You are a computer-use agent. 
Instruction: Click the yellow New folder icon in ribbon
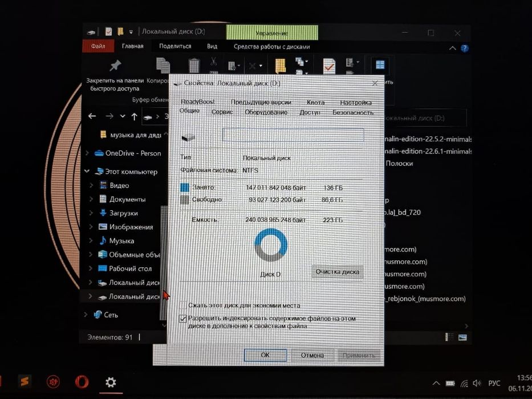coord(280,66)
